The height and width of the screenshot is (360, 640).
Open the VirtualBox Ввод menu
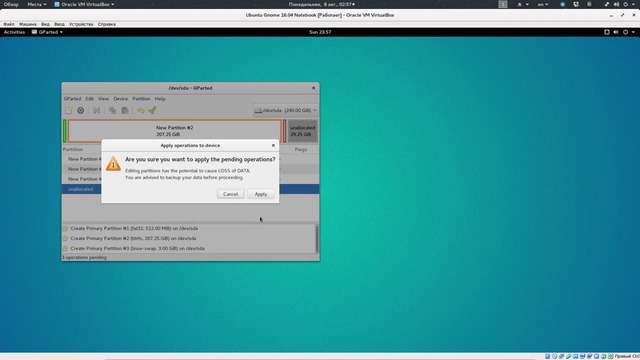[59, 24]
